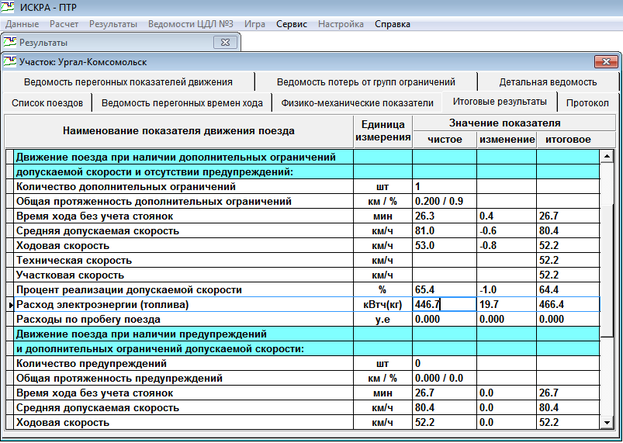The width and height of the screenshot is (623, 443).
Task: Open Ведомость потерь от групп ограничений tab
Action: pyautogui.click(x=366, y=82)
